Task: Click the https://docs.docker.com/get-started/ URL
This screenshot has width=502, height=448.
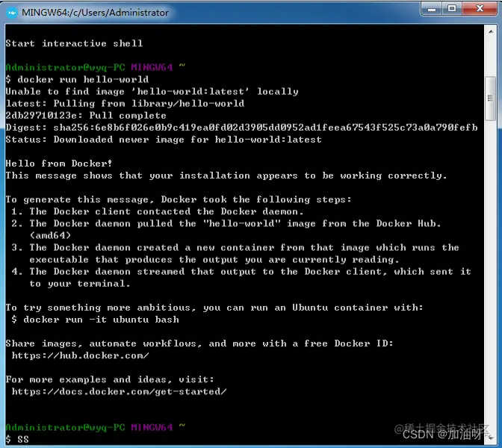Action: [x=119, y=391]
